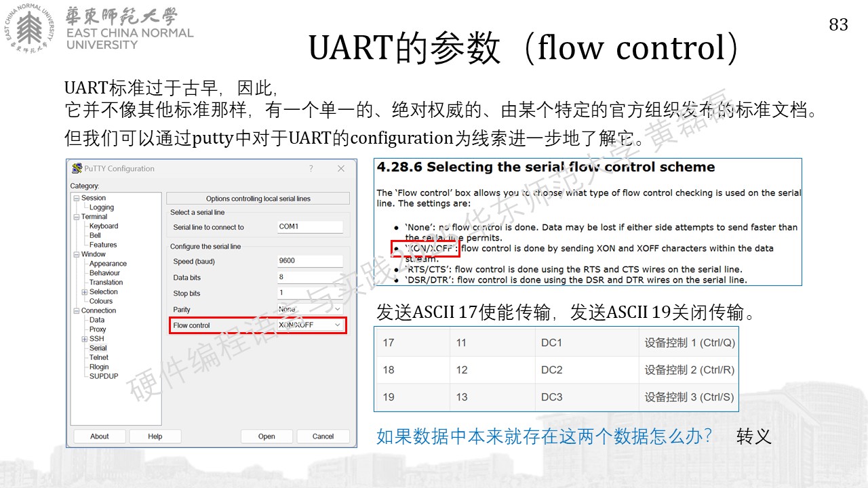Click the East China Normal University logo
868x488 pixels.
(x=100, y=28)
